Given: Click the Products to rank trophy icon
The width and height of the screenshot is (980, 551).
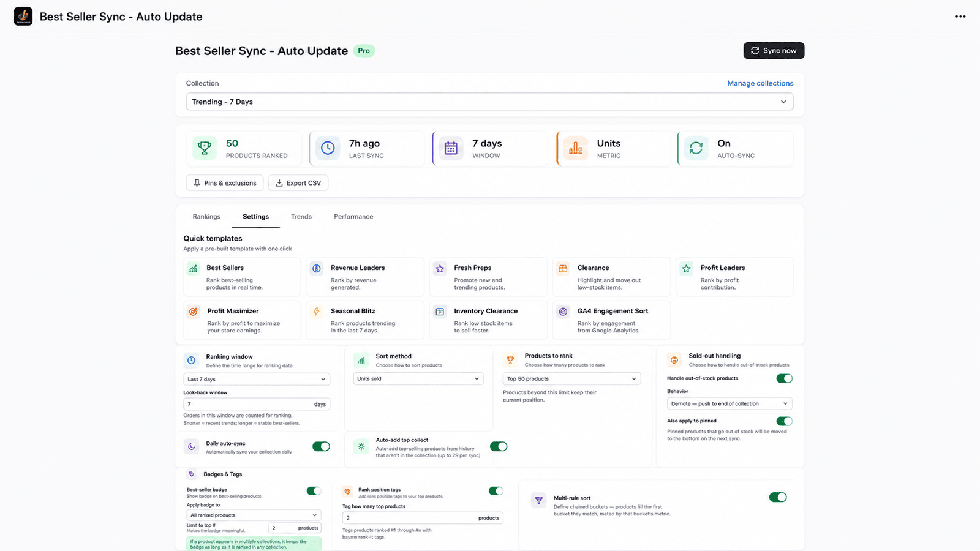Looking at the screenshot, I should [510, 360].
